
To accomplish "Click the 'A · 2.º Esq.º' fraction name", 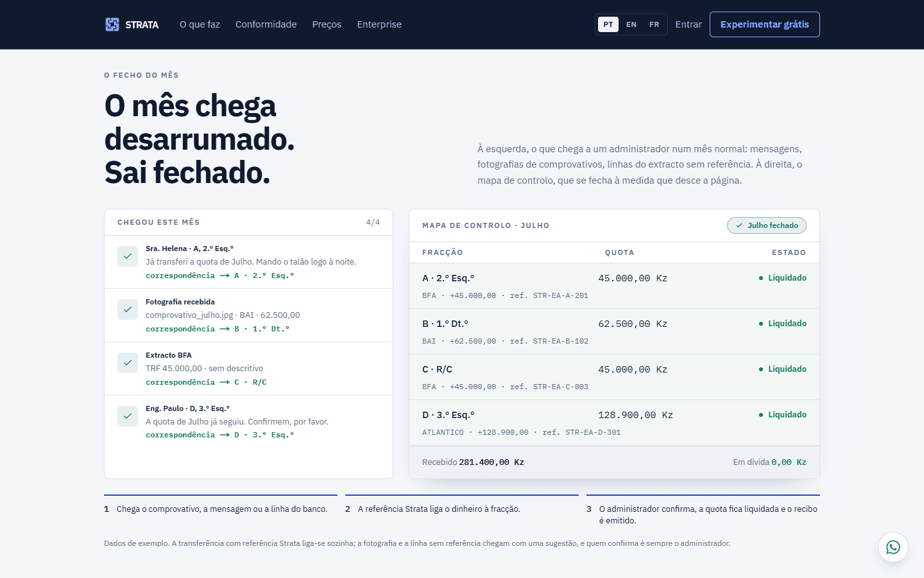I will point(449,278).
